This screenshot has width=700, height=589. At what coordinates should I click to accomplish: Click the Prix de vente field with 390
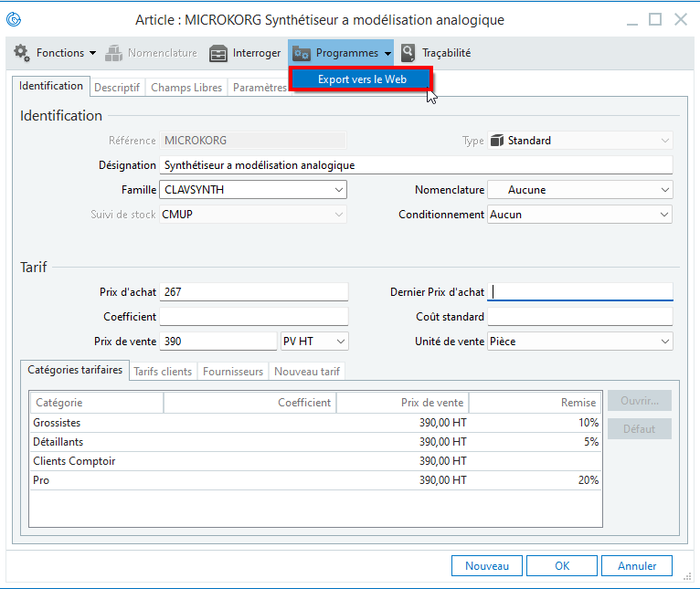(x=218, y=342)
